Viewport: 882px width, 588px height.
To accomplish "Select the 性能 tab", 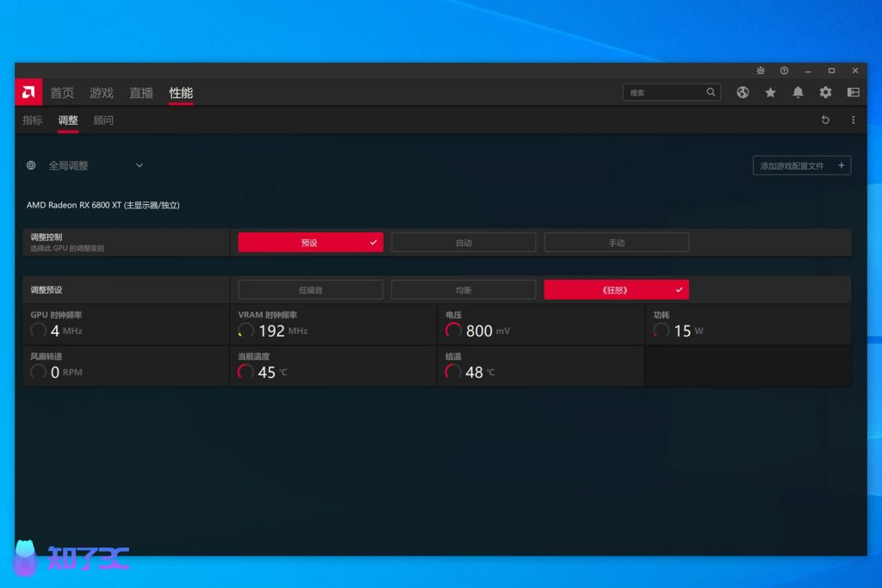I will point(181,93).
